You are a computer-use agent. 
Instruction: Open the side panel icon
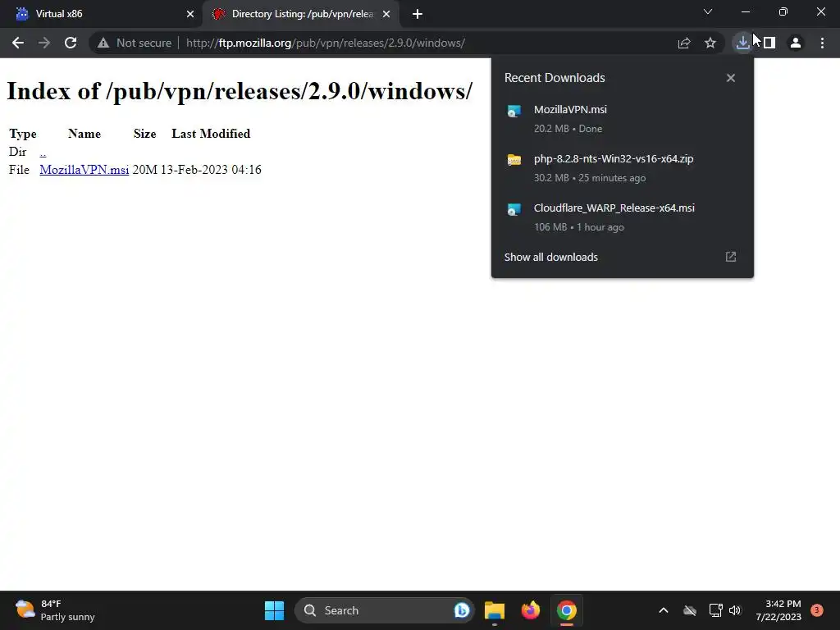(x=769, y=43)
